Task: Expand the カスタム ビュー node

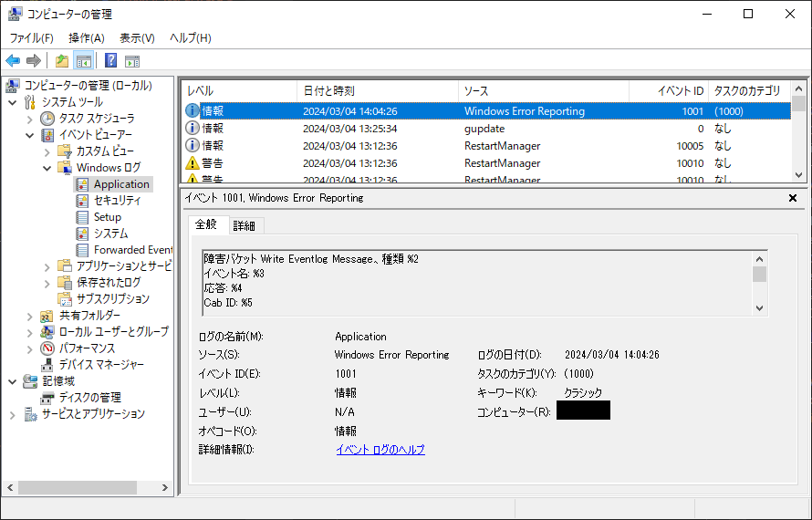Action: 47,152
